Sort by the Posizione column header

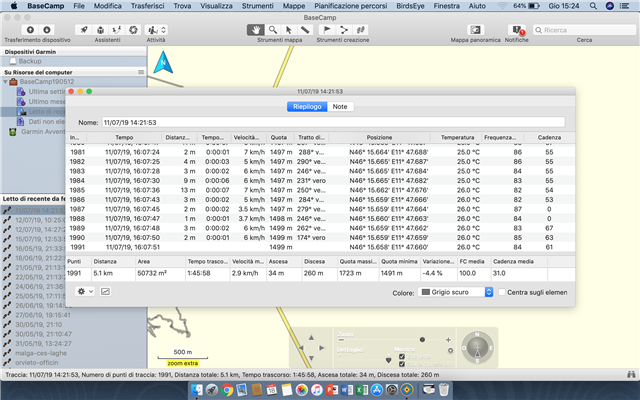379,138
